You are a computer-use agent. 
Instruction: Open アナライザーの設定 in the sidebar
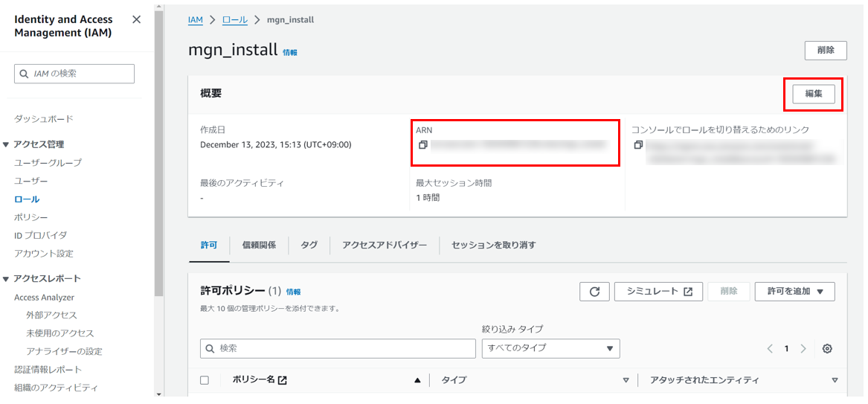64,351
